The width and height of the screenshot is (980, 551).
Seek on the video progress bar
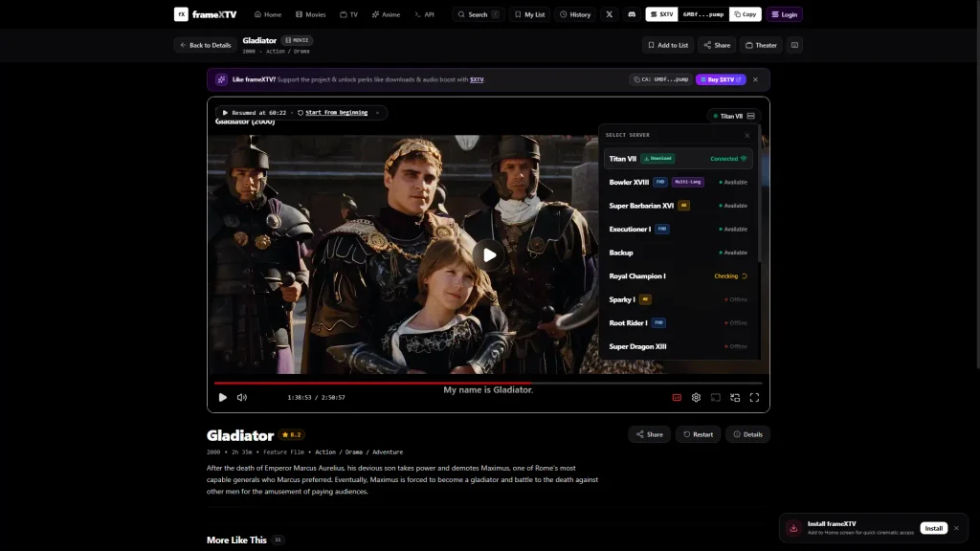click(x=488, y=383)
